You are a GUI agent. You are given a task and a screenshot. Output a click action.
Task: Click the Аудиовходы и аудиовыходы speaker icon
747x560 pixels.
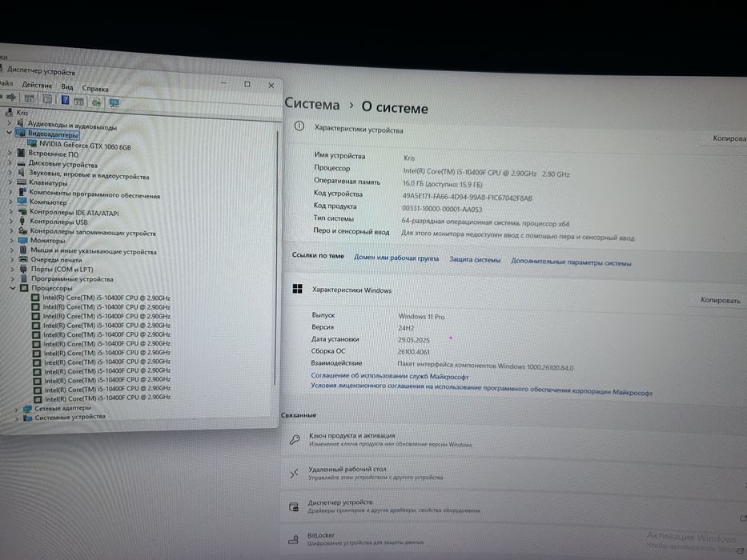pyautogui.click(x=20, y=123)
